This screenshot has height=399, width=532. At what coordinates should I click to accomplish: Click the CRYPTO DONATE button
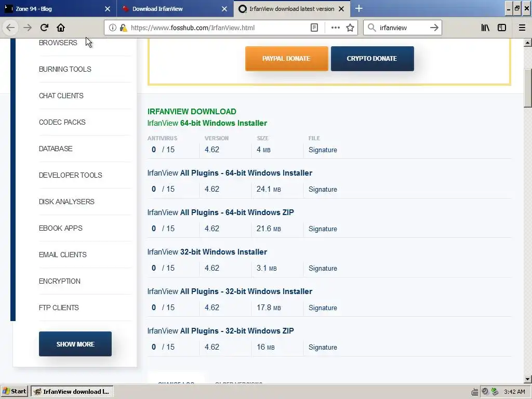click(372, 58)
